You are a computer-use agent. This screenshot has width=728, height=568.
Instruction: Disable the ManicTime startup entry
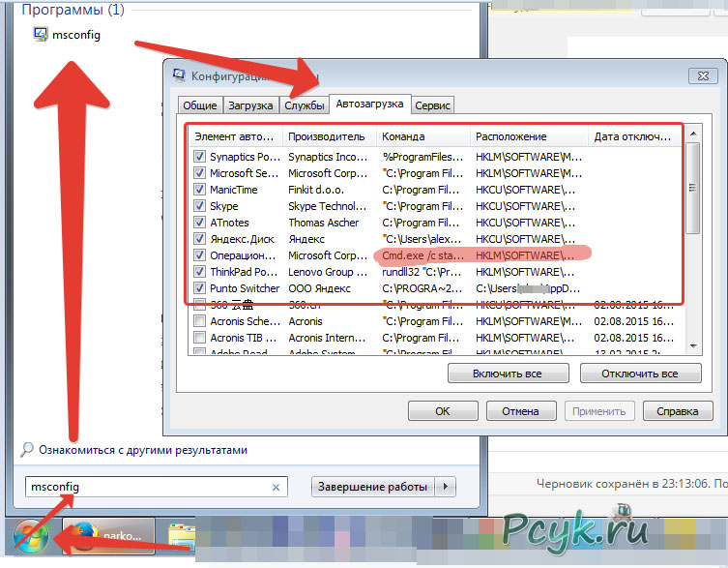tap(199, 190)
